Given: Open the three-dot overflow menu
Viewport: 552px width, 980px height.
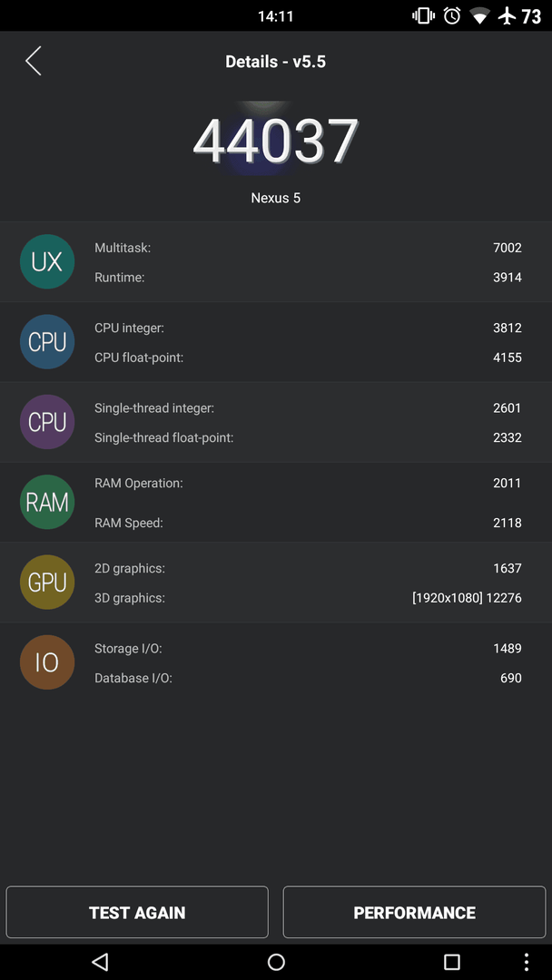Looking at the screenshot, I should pos(527,961).
